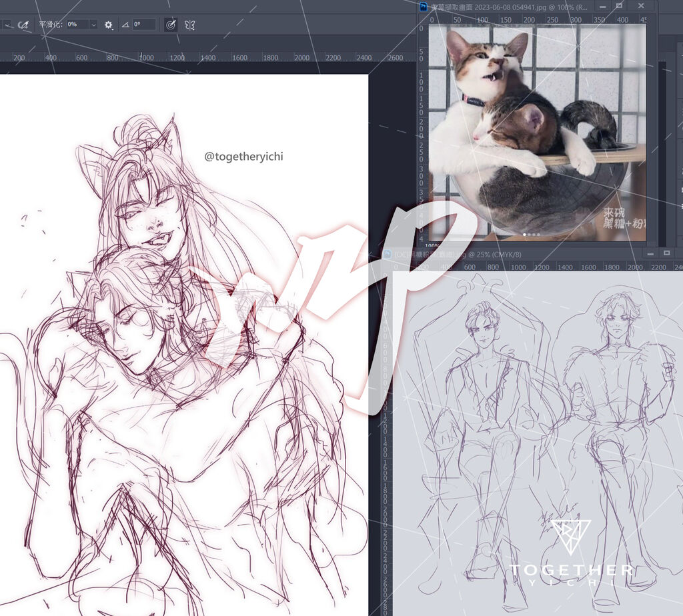Open the butterfly symmetry options

coord(189,25)
